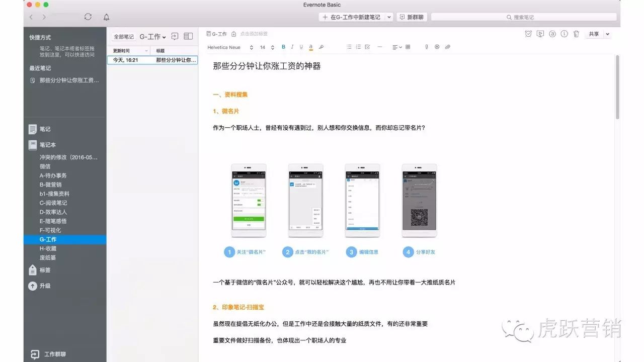Open the note's G-工作 notebook selector

217,34
